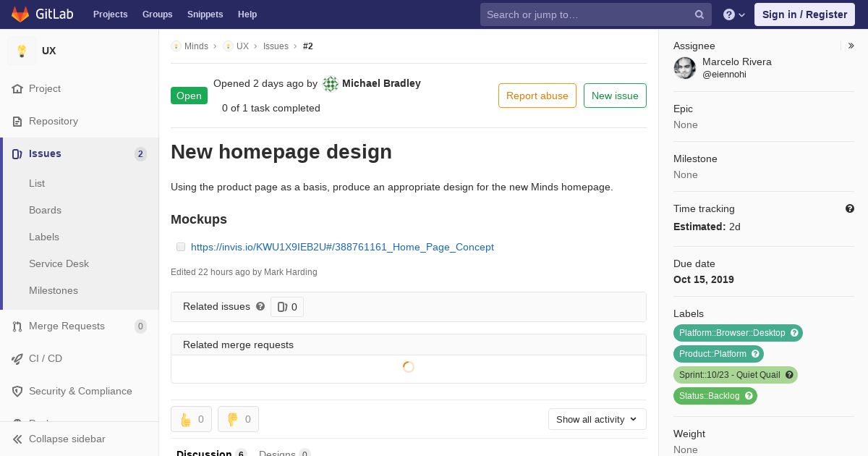Click help icon on Sprint::10/23 label
The width and height of the screenshot is (868, 456).
pos(789,375)
